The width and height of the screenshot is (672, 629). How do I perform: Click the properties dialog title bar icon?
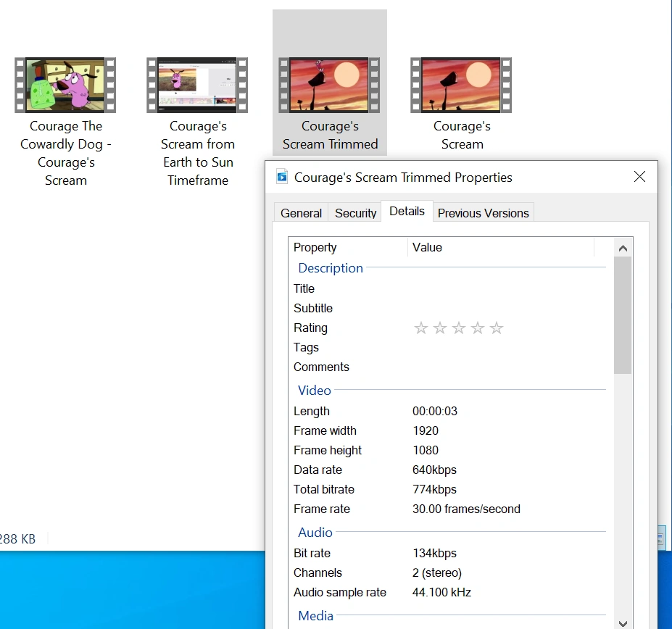(x=282, y=177)
